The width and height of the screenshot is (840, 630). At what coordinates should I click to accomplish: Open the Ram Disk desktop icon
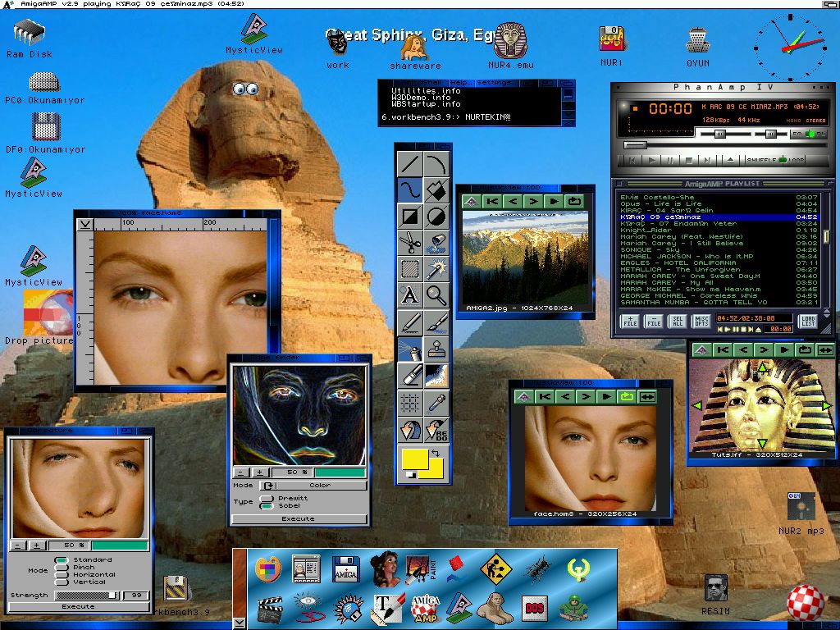pyautogui.click(x=30, y=38)
